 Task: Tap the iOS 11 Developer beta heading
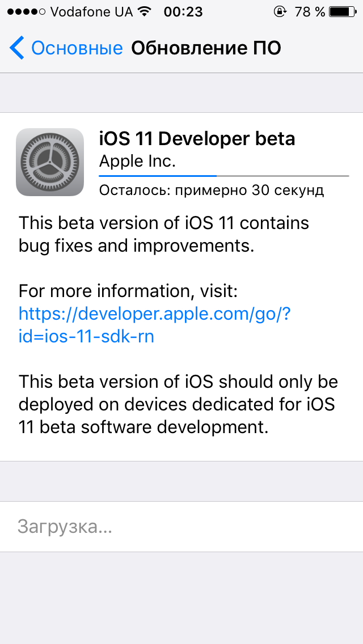click(197, 138)
